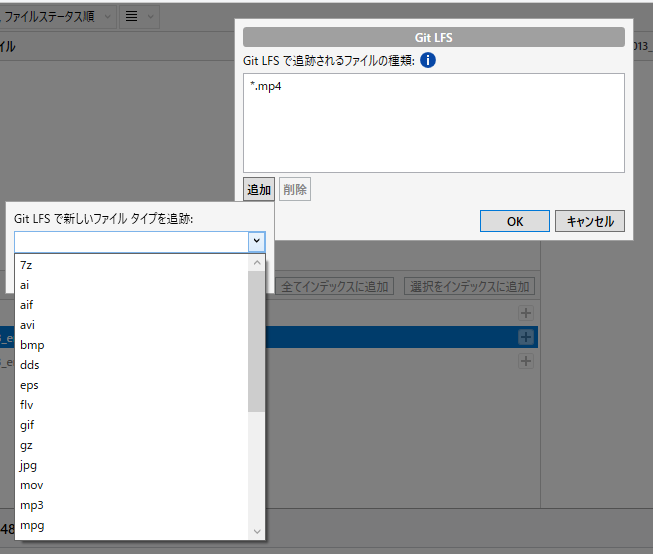Select mp3 from the file type list

132,505
